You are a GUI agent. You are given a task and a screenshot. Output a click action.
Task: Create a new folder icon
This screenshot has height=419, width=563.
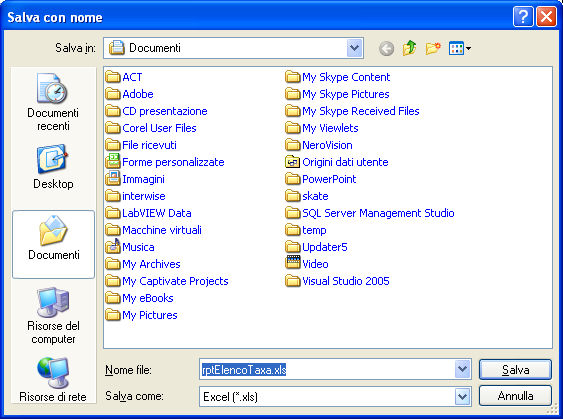[433, 48]
